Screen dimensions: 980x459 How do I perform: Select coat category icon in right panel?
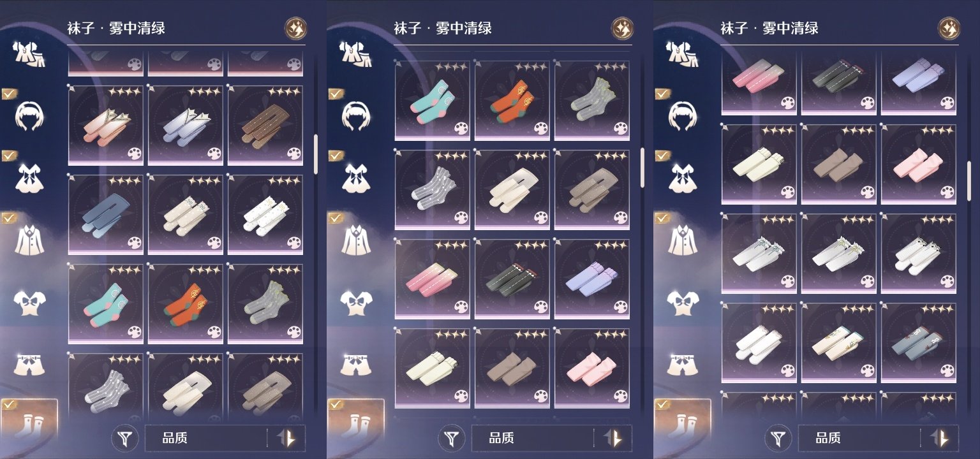[683, 240]
